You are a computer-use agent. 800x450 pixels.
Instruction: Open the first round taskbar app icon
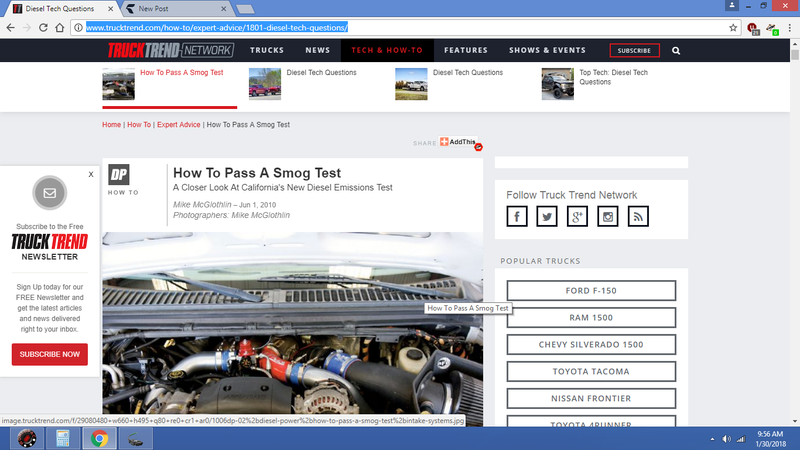[27, 439]
